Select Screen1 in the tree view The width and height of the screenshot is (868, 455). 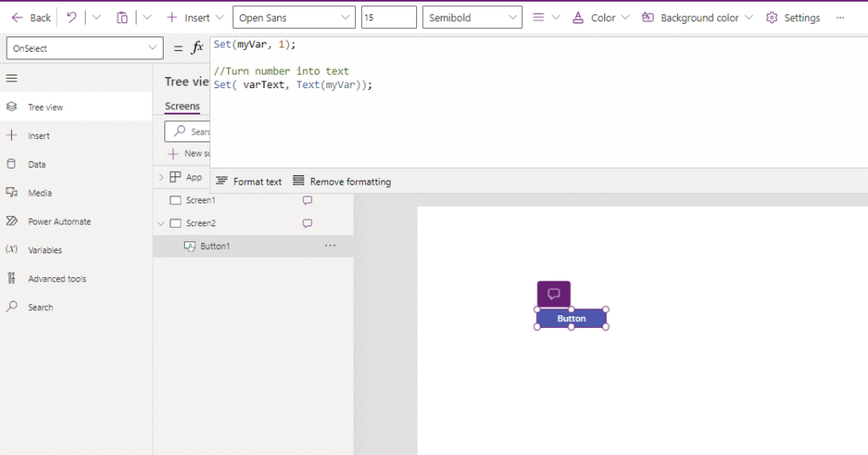(200, 200)
